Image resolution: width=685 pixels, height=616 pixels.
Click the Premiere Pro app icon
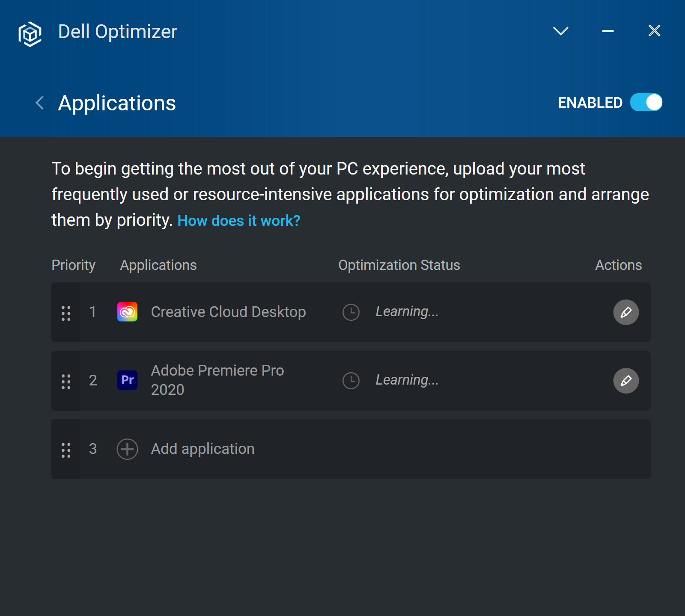click(128, 380)
